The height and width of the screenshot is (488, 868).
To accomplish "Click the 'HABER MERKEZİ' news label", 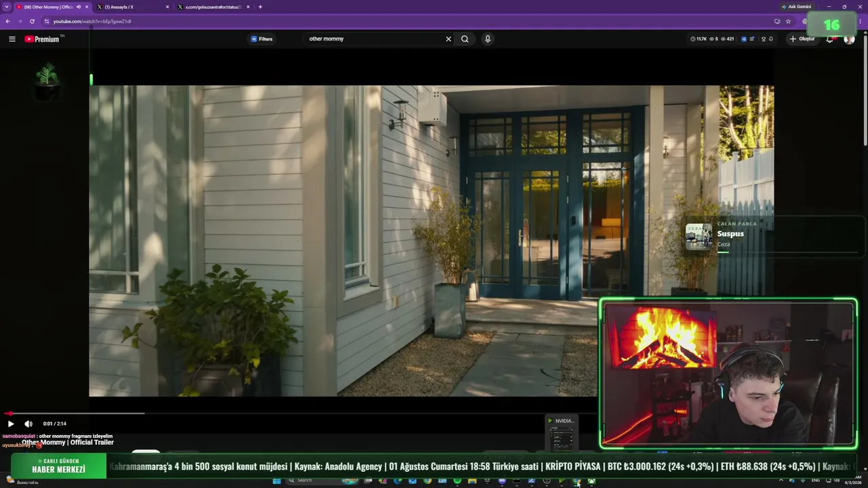I will 58,470.
